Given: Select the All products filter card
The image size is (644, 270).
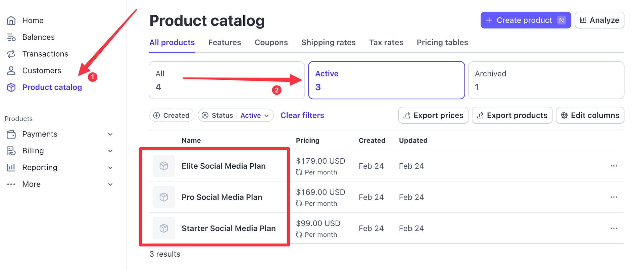Looking at the screenshot, I should [227, 80].
